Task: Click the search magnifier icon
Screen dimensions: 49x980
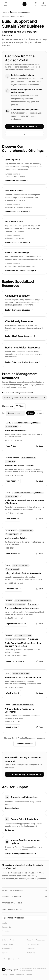Action: [44, 398]
